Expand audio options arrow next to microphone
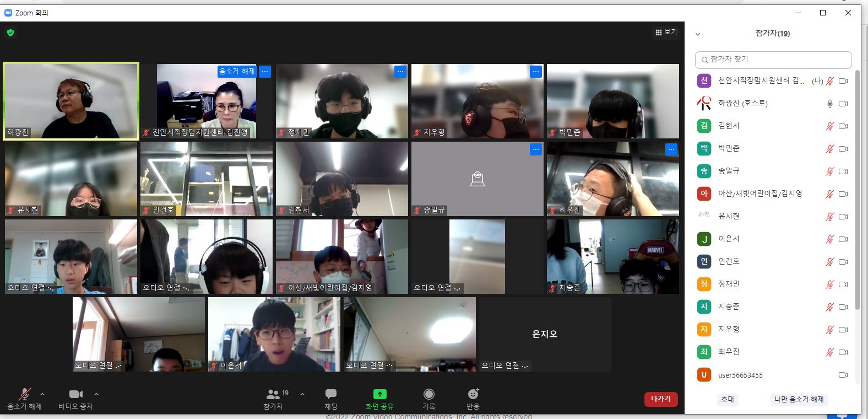The width and height of the screenshot is (868, 419). coord(42,394)
